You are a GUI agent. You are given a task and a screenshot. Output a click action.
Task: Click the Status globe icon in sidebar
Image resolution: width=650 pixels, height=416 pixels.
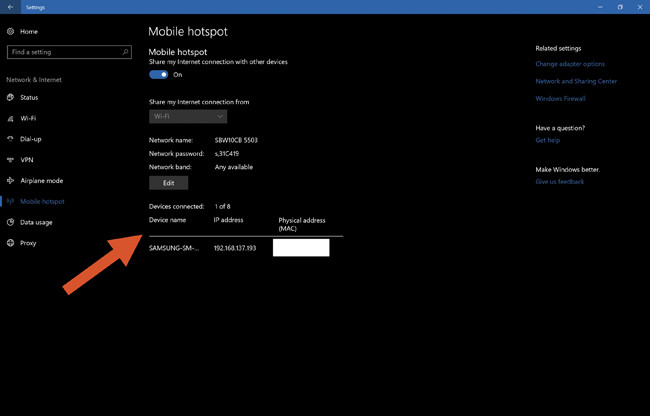coord(11,97)
